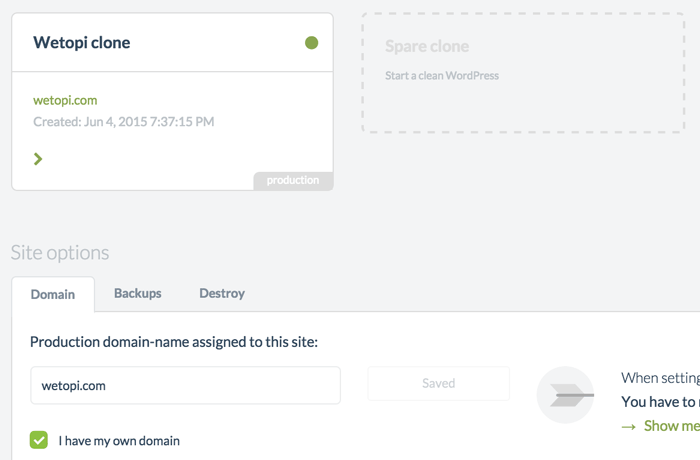
Task: Focus the production domain-name input field
Action: (185, 385)
